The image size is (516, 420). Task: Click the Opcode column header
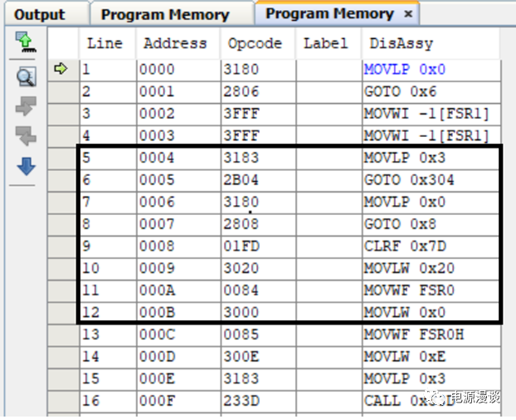point(255,44)
